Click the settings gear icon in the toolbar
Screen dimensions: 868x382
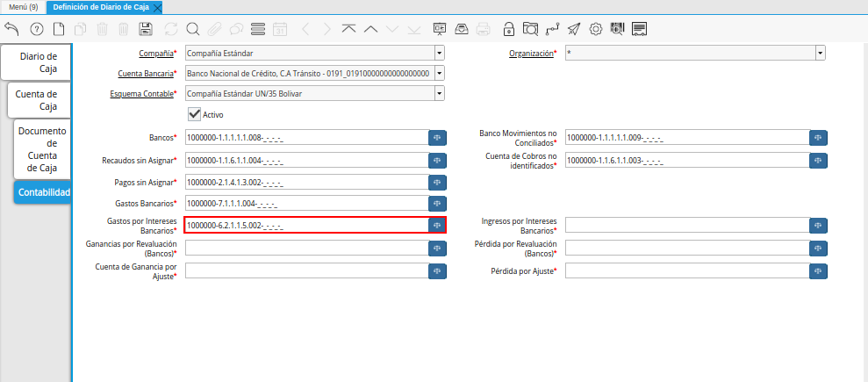(x=596, y=29)
